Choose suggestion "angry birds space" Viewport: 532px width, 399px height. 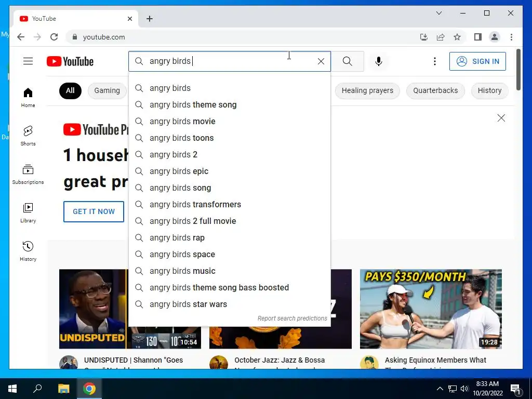230,255
